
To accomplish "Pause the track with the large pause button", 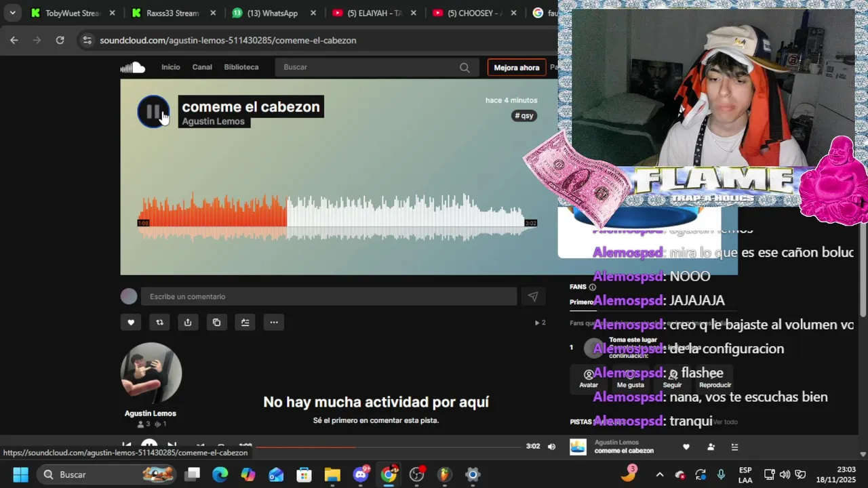I will [x=153, y=112].
